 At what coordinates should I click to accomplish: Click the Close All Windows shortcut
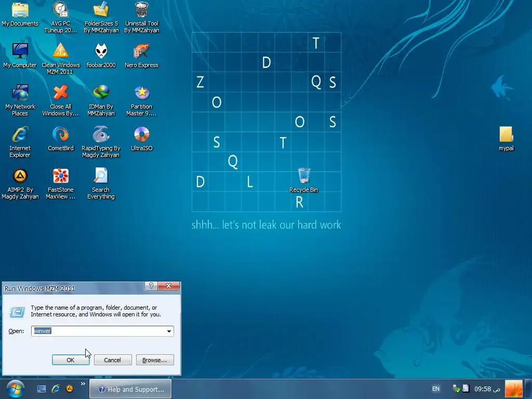click(60, 100)
